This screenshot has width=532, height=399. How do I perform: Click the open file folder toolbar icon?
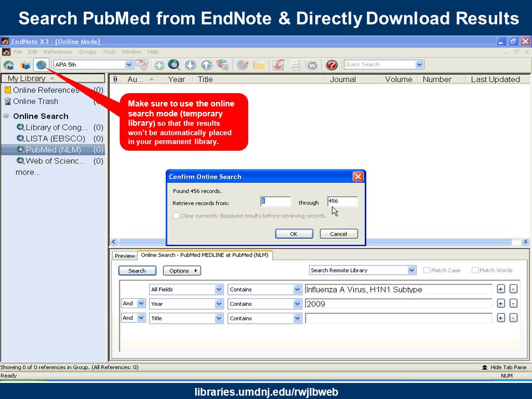259,65
